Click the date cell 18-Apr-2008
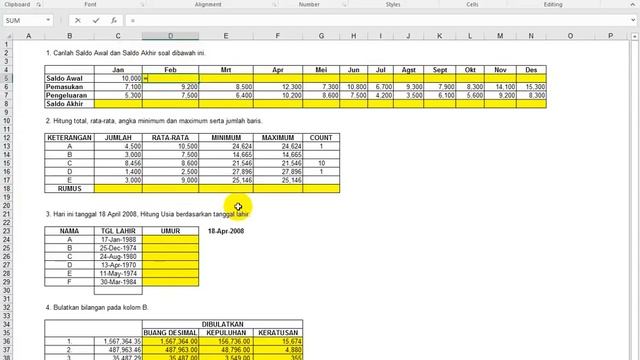 [x=226, y=231]
